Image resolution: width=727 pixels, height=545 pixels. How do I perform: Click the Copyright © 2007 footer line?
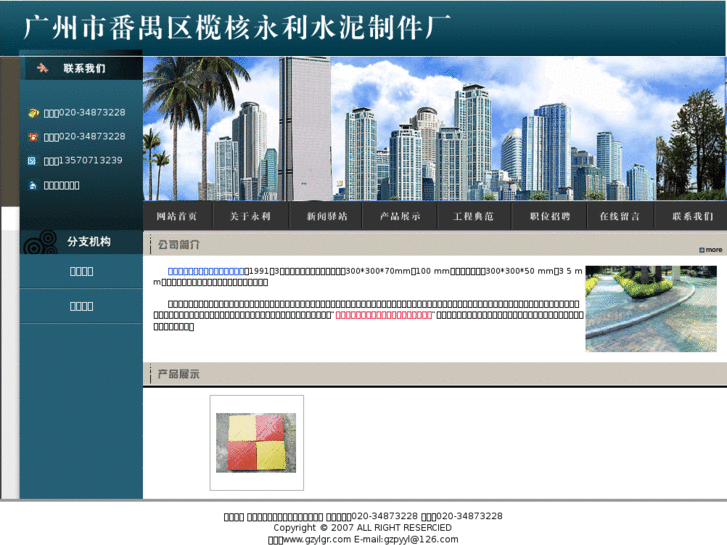pyautogui.click(x=363, y=527)
